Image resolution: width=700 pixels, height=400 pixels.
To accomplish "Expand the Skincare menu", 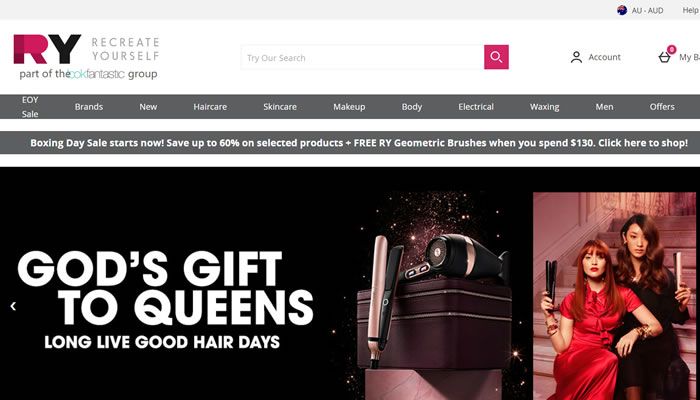I will click(280, 107).
